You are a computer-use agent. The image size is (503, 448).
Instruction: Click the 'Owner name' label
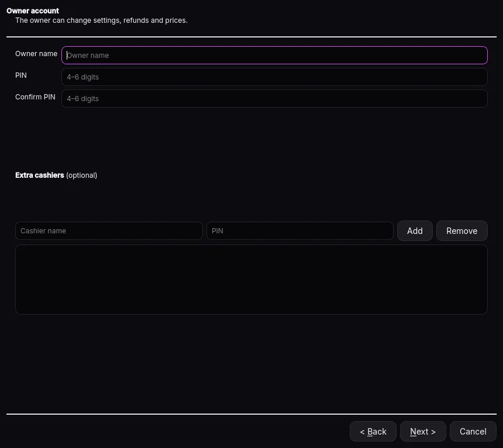tap(36, 54)
